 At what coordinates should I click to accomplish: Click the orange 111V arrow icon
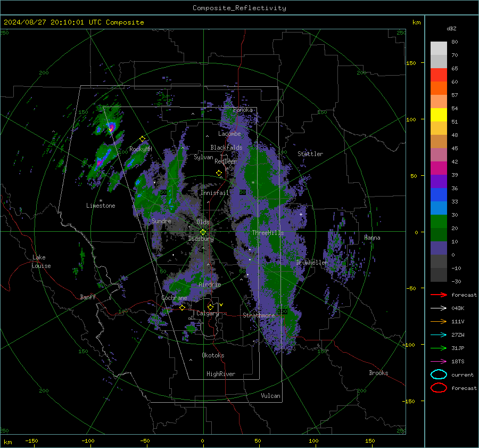(x=439, y=321)
